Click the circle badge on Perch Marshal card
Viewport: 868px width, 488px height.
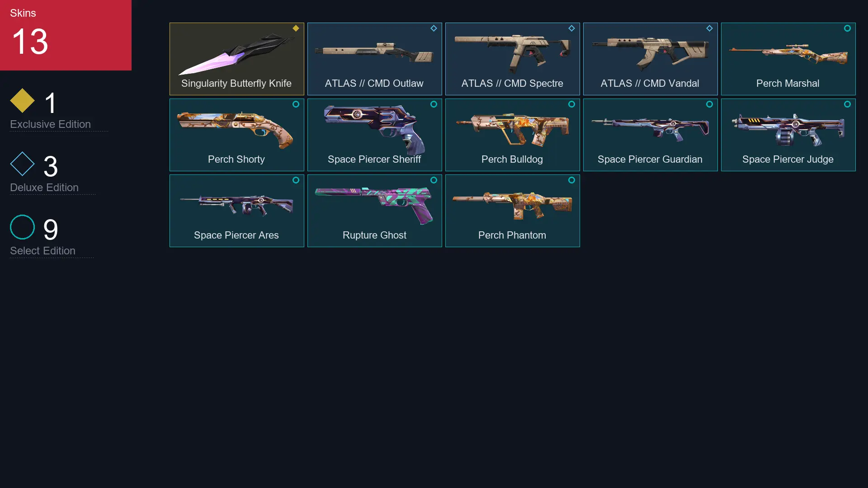pyautogui.click(x=847, y=28)
